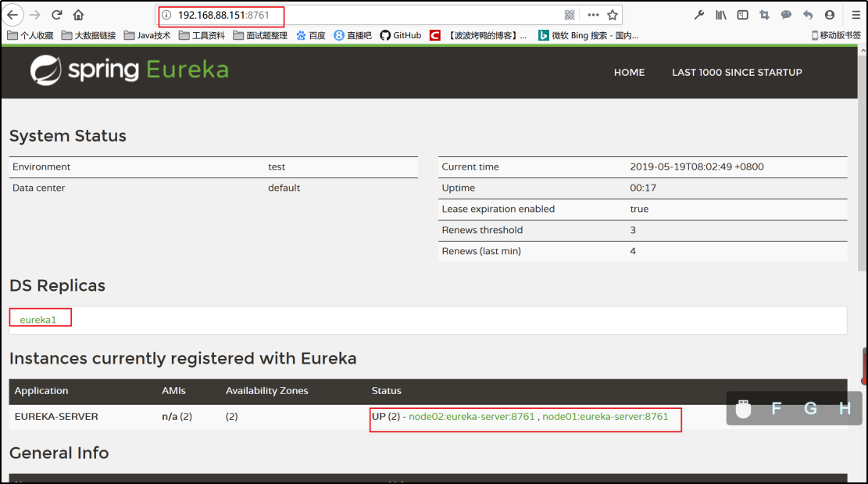The height and width of the screenshot is (484, 868).
Task: Click the Renews threshold label
Action: [482, 230]
